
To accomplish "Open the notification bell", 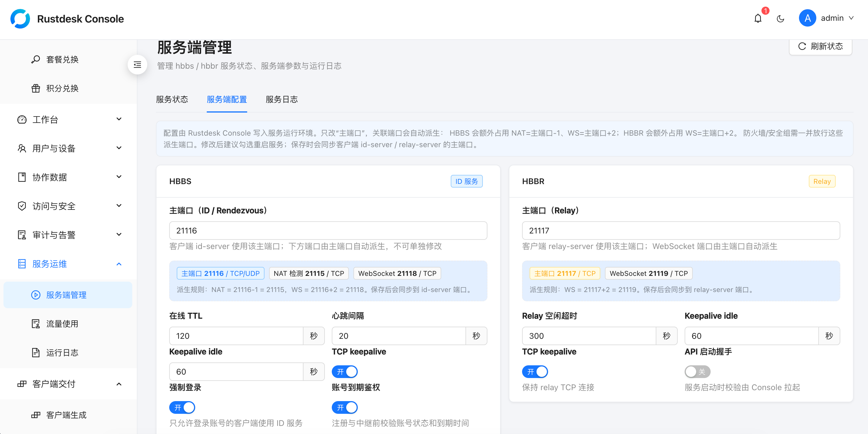I will click(758, 18).
